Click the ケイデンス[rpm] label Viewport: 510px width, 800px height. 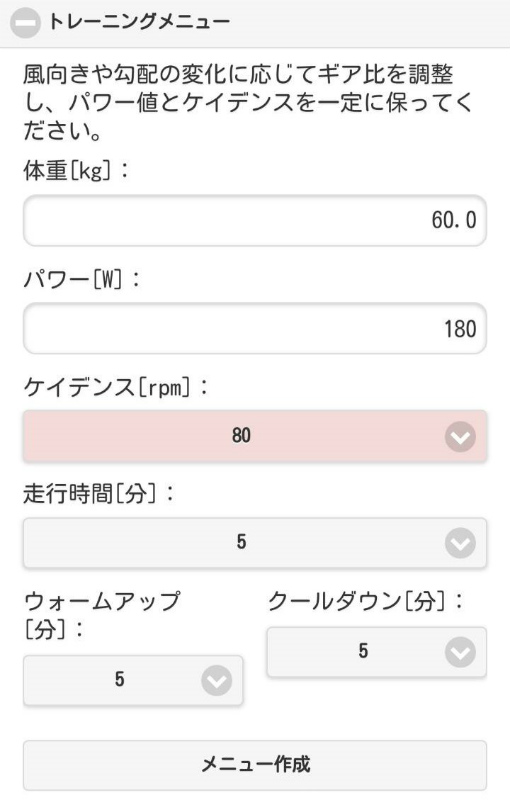tap(116, 387)
